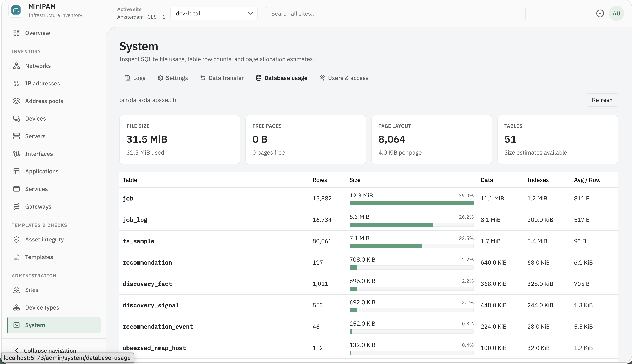This screenshot has width=632, height=364.
Task: Click the Refresh button
Action: [602, 100]
